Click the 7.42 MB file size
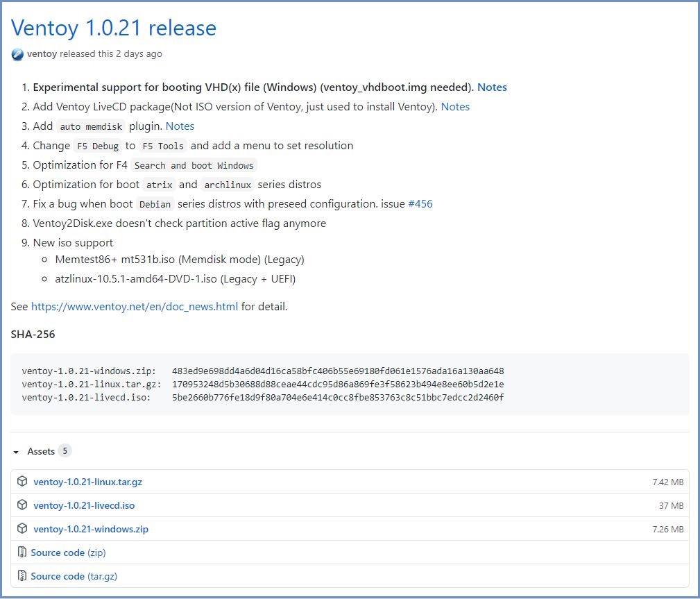The image size is (700, 599). (668, 482)
